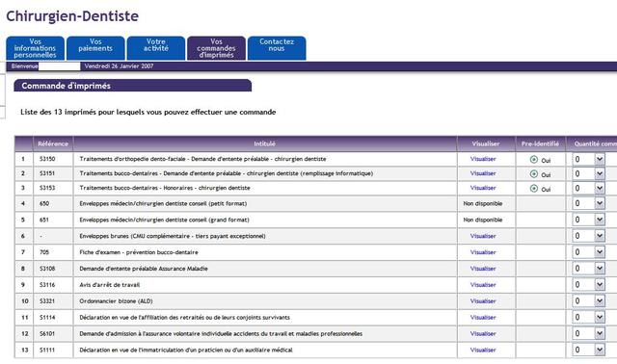This screenshot has width=617, height=364.
Task: Click Visualiser for Fiche d'examen row
Action: 483,252
